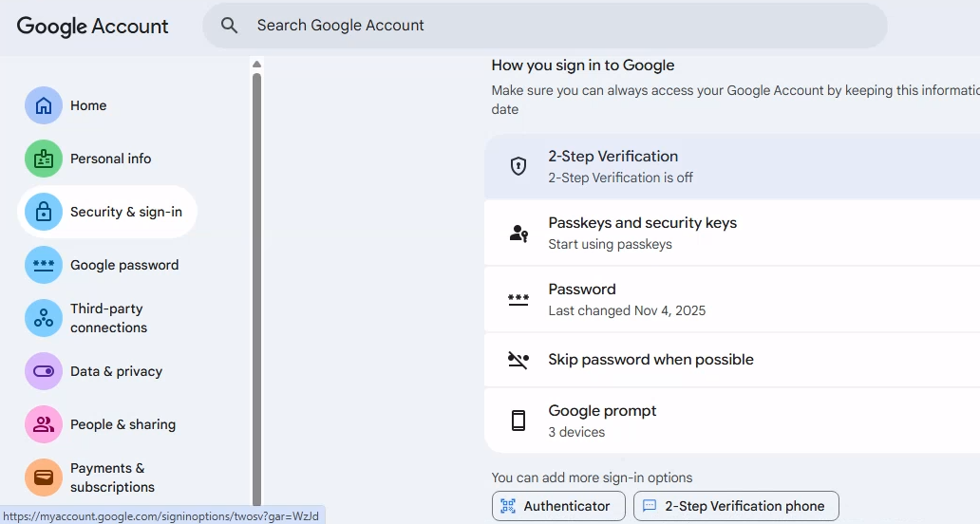Click the Personal info ID card icon
Image resolution: width=980 pixels, height=524 pixels.
[44, 159]
